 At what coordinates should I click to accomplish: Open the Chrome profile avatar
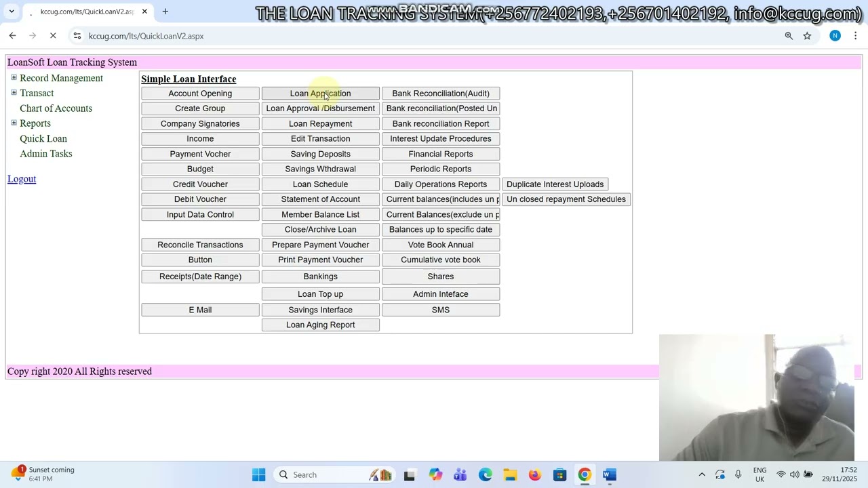point(835,36)
